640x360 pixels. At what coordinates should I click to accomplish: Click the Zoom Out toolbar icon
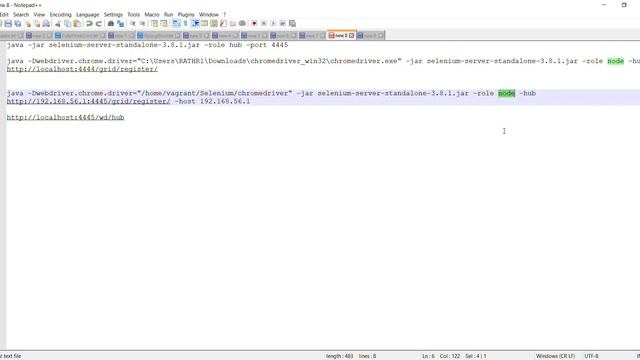(x=142, y=24)
